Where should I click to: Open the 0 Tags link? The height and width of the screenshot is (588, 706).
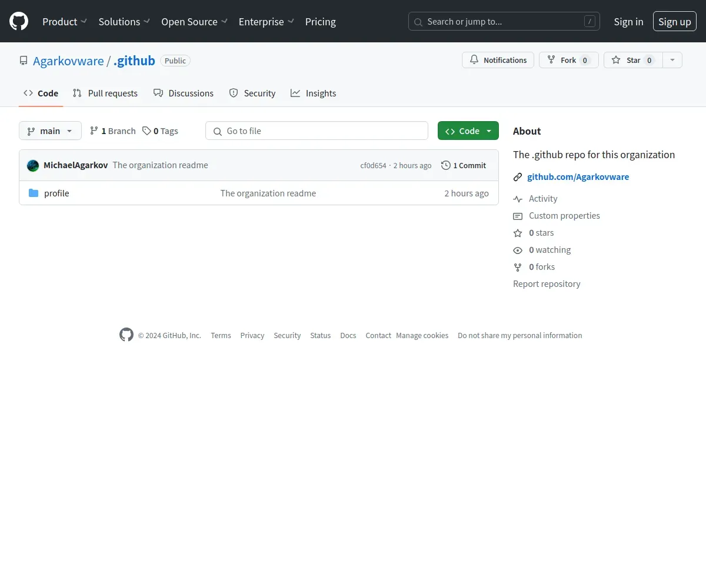160,131
